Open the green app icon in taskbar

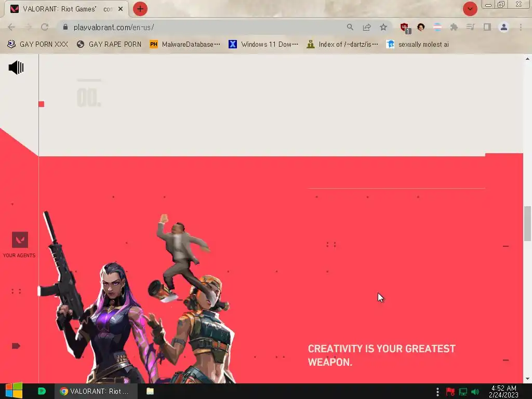tap(42, 391)
